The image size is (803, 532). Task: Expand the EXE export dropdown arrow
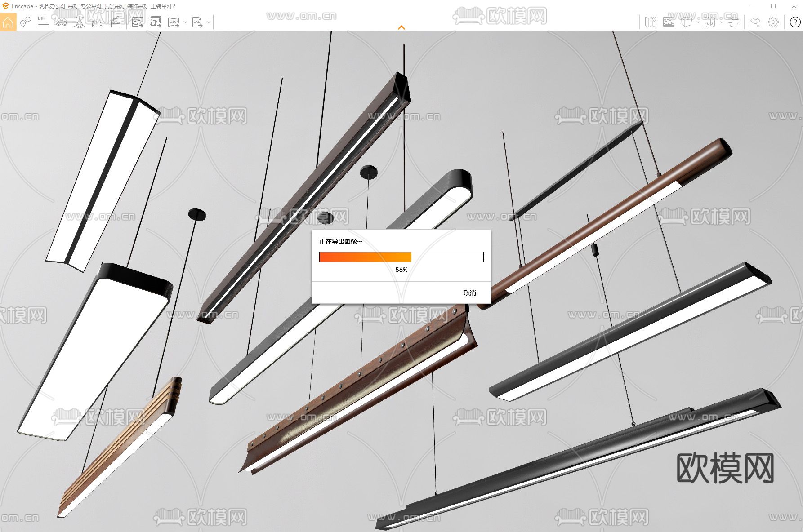[x=209, y=22]
